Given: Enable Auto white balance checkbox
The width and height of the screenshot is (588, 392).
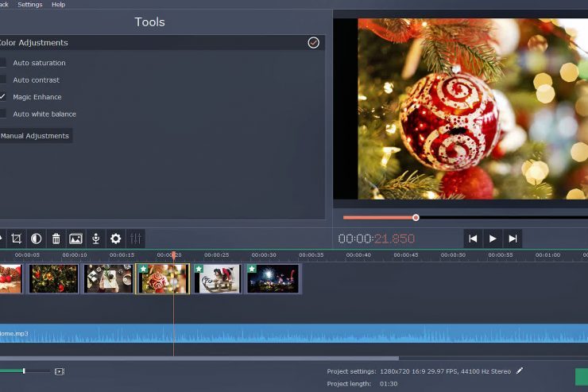Looking at the screenshot, I should (2, 114).
